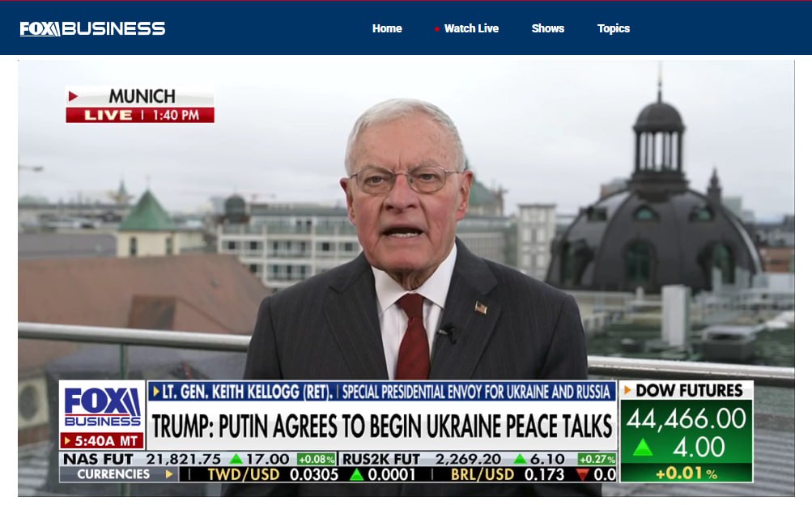Click the green up arrow under Dow Futures
The height and width of the screenshot is (505, 812).
642,448
